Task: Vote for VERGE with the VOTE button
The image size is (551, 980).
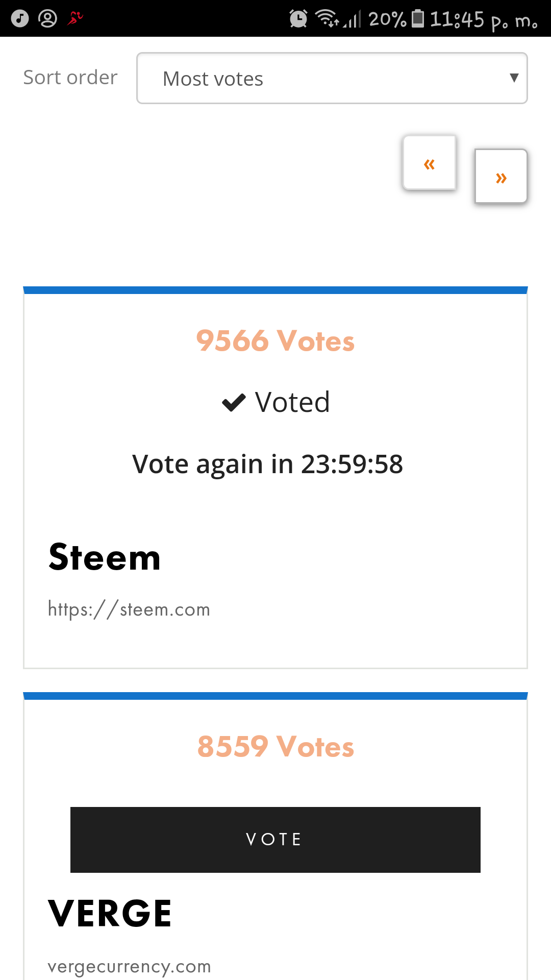Action: tap(275, 840)
